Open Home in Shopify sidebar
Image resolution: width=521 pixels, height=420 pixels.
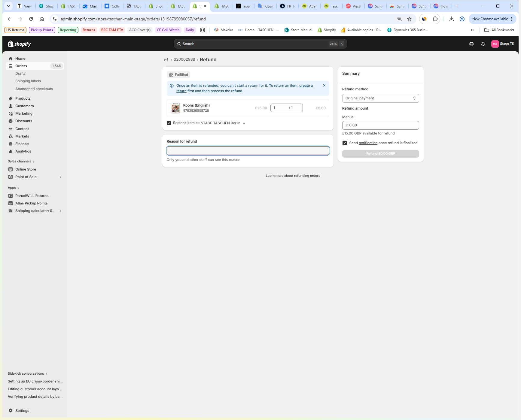click(x=20, y=59)
